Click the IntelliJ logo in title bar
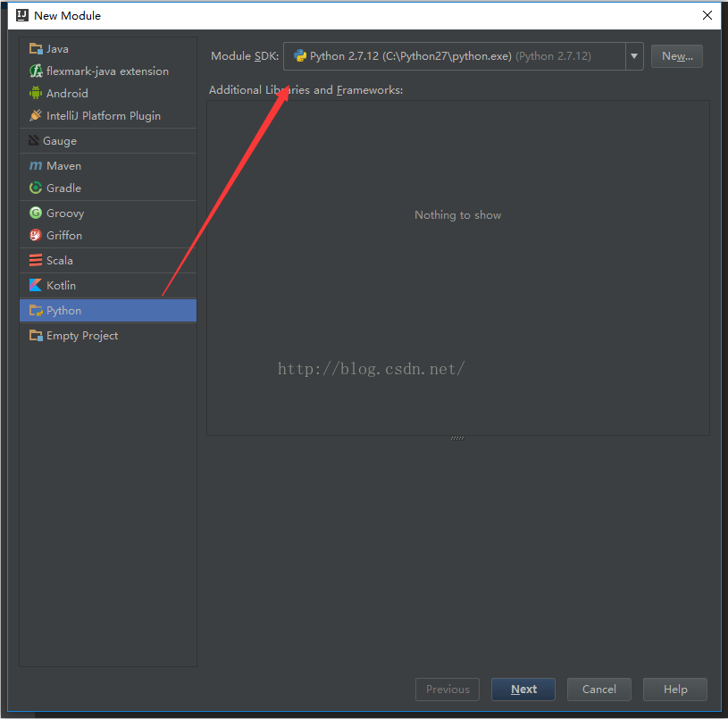Viewport: 728px width, 719px height. (21, 15)
